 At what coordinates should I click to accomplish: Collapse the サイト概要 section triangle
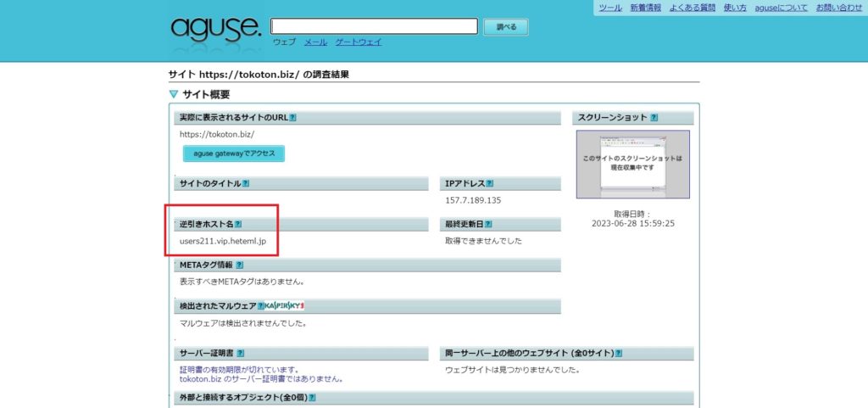tap(174, 94)
